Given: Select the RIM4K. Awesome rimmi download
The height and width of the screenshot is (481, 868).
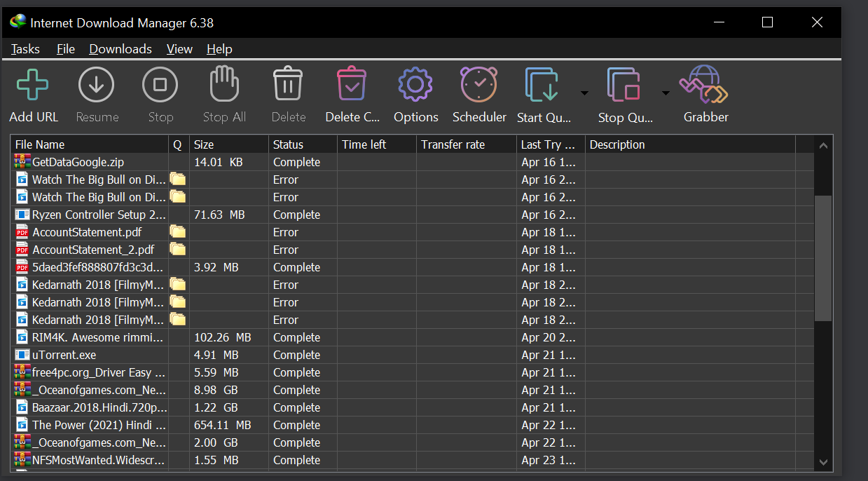Looking at the screenshot, I should pyautogui.click(x=413, y=337).
